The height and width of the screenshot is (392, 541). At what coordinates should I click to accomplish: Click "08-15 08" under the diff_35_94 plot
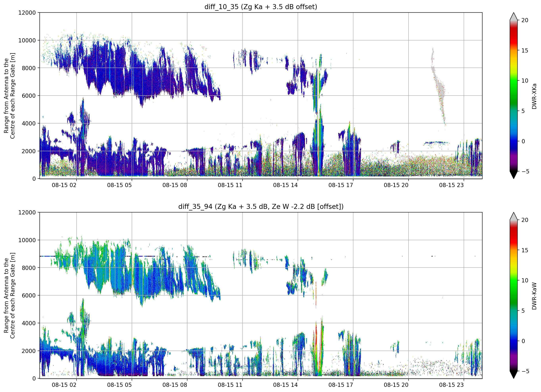[175, 385]
